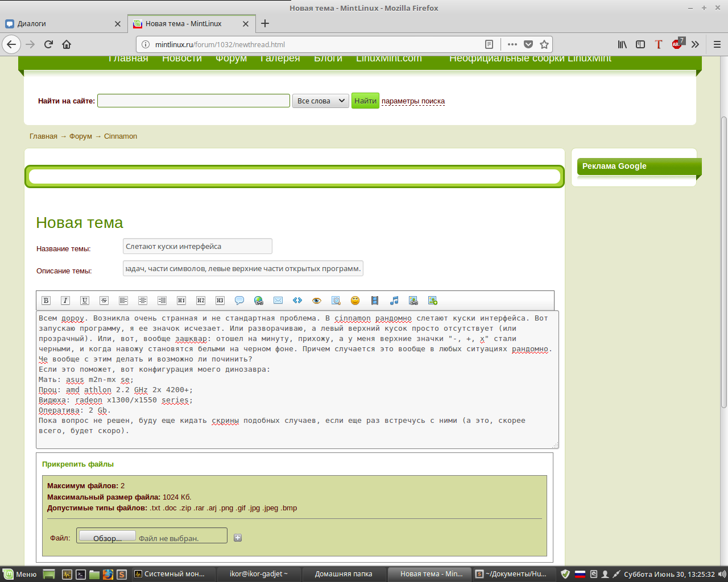Apply italic formatting to text

click(x=65, y=301)
